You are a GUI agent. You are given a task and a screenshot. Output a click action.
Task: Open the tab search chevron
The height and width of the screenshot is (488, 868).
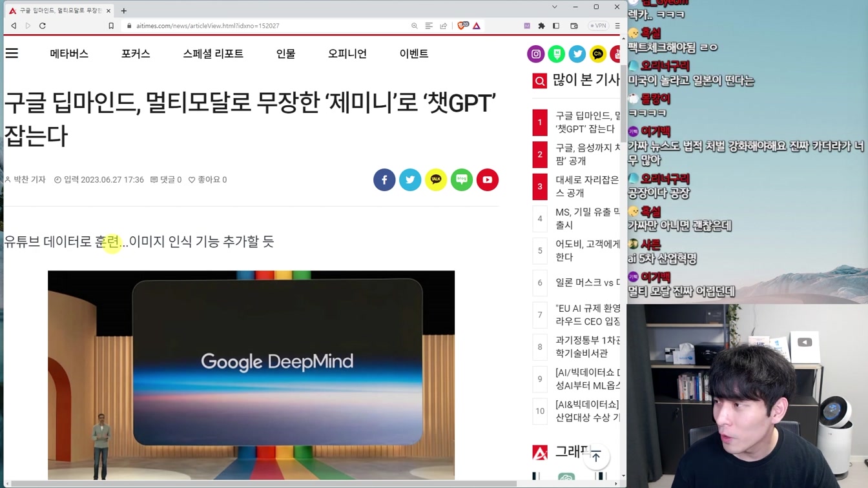click(x=554, y=7)
